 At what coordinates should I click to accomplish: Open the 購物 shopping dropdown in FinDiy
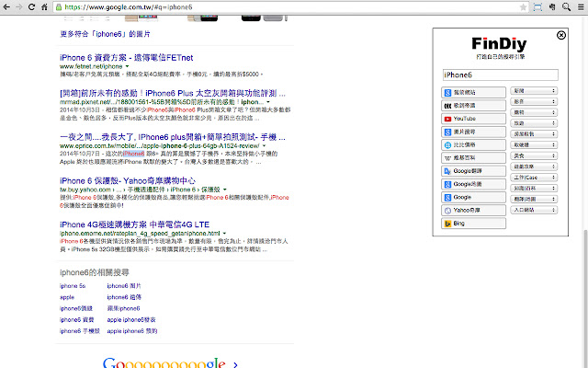pos(534,112)
